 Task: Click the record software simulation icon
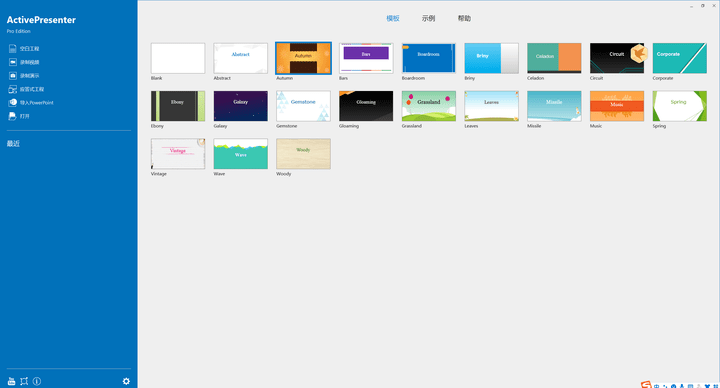click(x=12, y=76)
